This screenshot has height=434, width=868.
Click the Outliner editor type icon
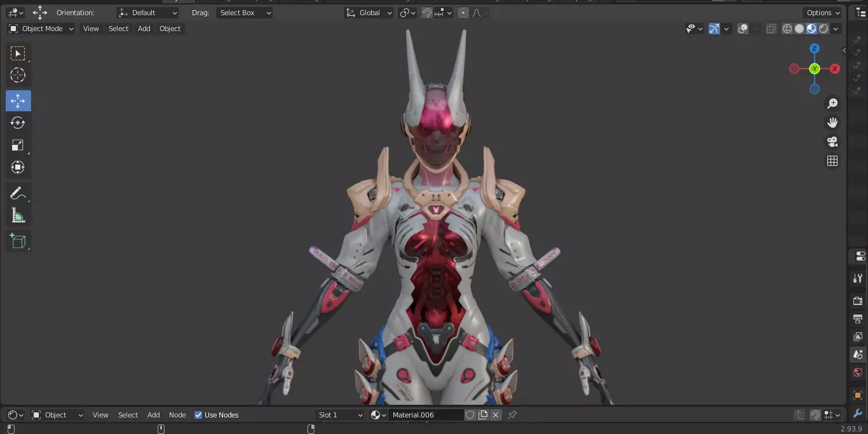coord(860,13)
